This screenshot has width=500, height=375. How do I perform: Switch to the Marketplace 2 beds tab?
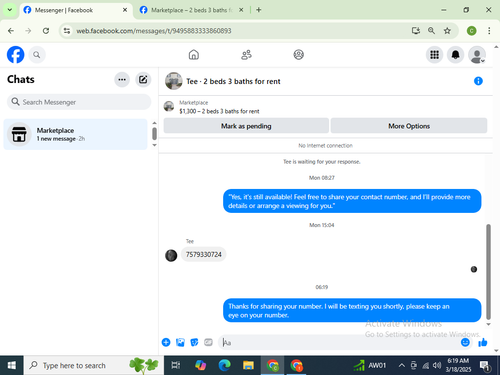191,10
